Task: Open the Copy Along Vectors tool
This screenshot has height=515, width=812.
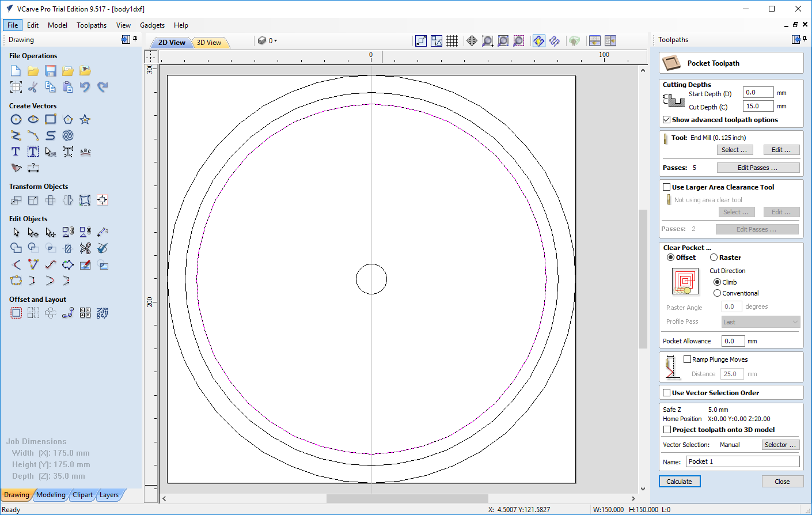Action: tap(68, 313)
